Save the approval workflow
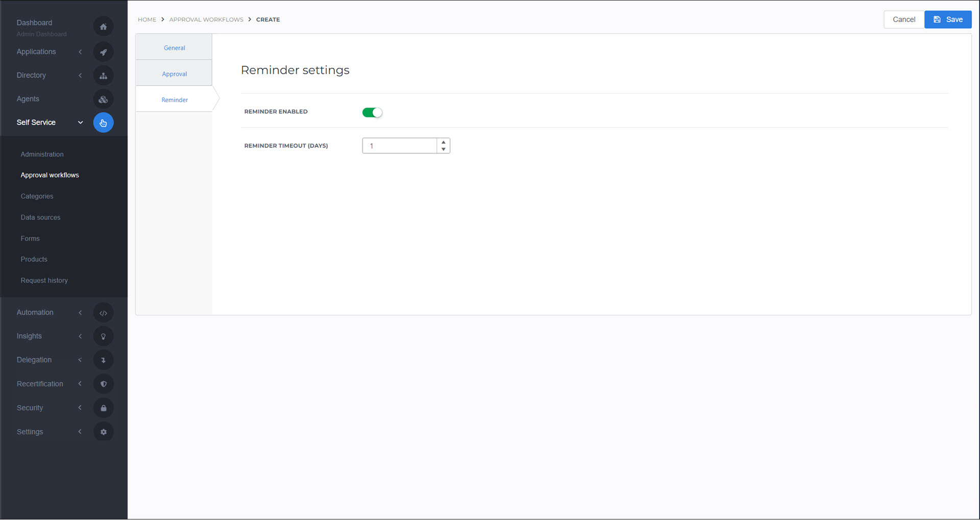The image size is (980, 520). [x=947, y=19]
